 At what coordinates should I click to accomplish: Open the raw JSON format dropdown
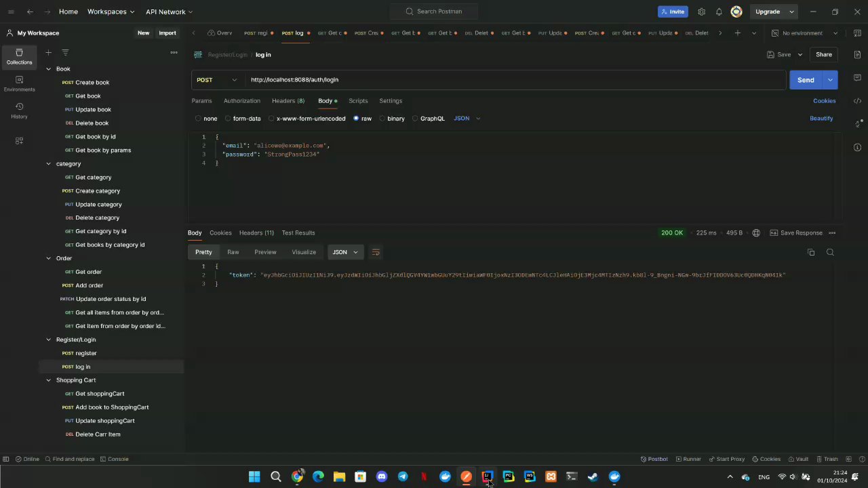[467, 119]
